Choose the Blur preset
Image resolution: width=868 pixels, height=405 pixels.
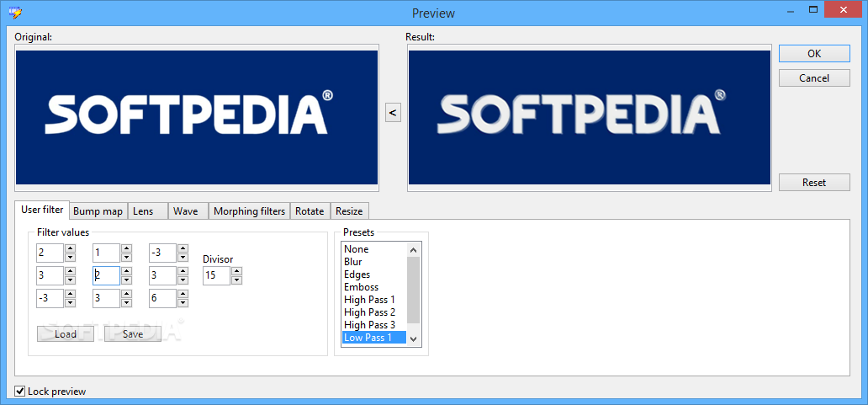tap(375, 262)
